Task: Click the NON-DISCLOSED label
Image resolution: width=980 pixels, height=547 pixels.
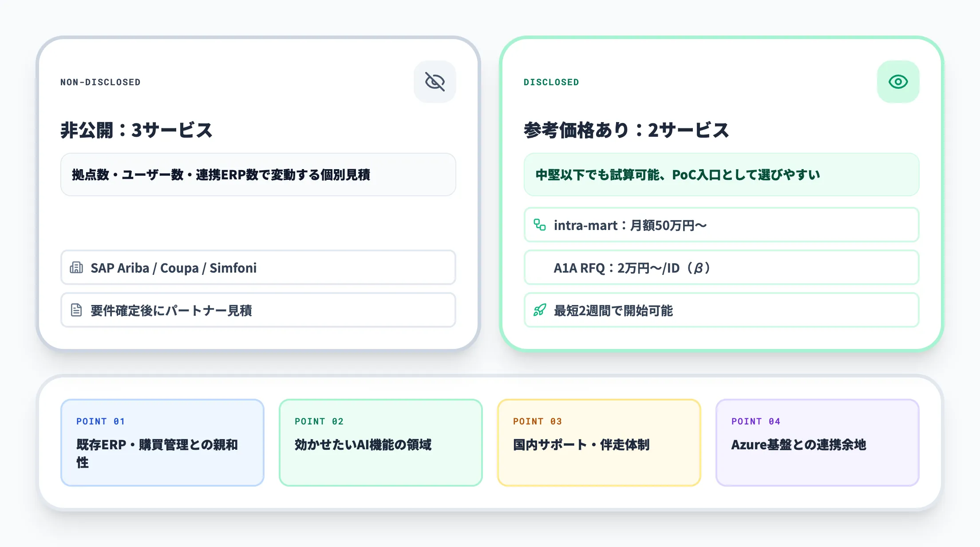Action: coord(100,82)
